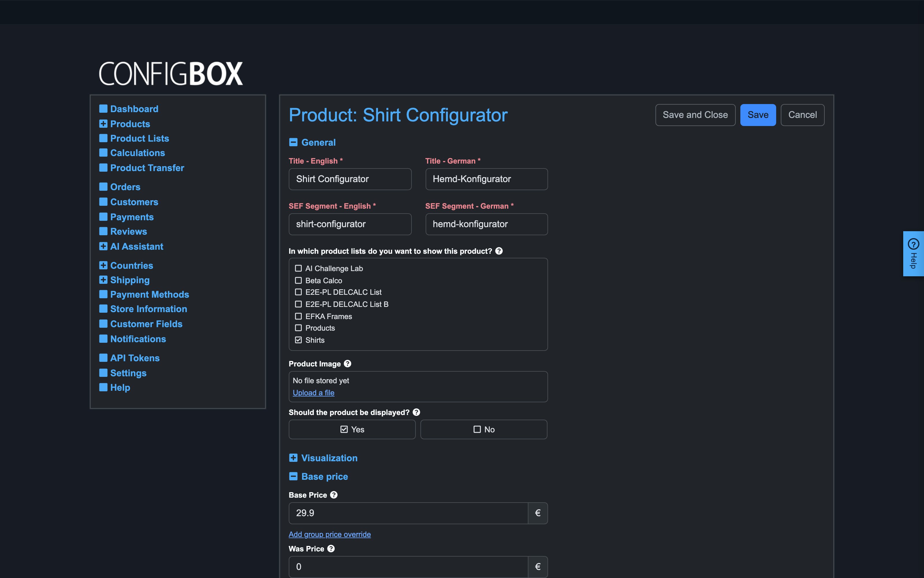Click the Product Lists icon in sidebar

103,138
